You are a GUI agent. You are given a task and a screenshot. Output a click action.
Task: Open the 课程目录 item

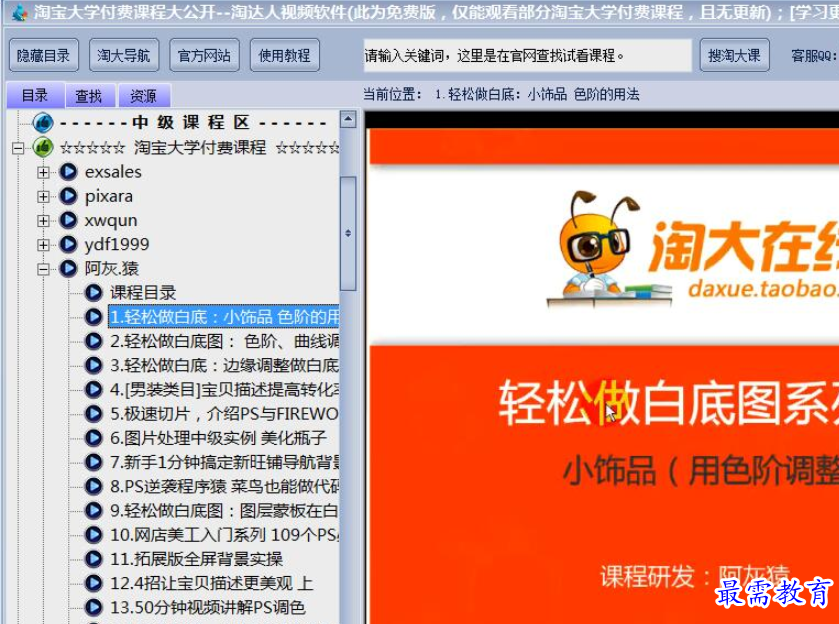pos(143,293)
